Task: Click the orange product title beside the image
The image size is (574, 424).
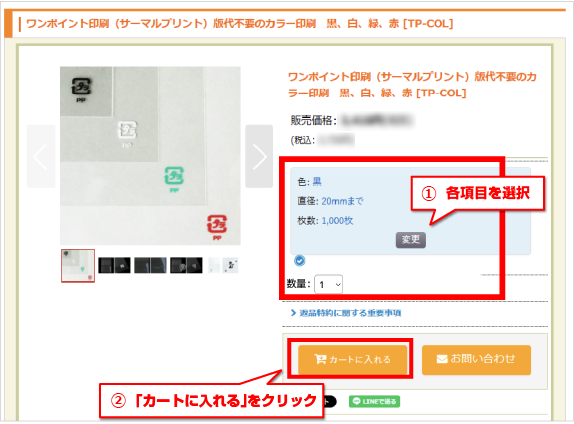Action: [x=413, y=85]
